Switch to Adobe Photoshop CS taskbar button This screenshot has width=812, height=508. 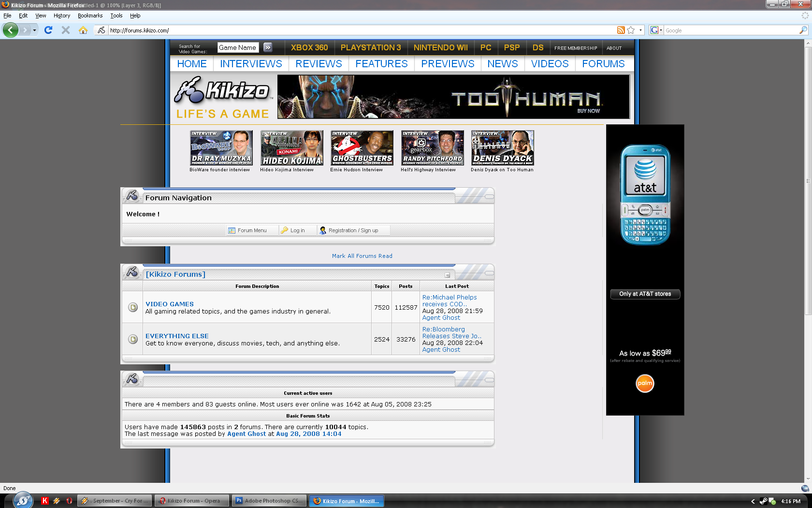[270, 501]
